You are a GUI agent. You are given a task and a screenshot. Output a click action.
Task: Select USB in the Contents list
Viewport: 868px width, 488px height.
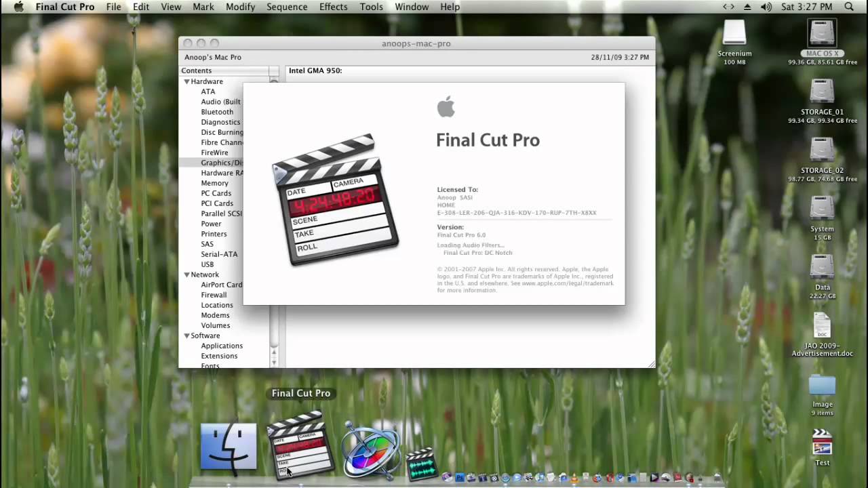[208, 264]
